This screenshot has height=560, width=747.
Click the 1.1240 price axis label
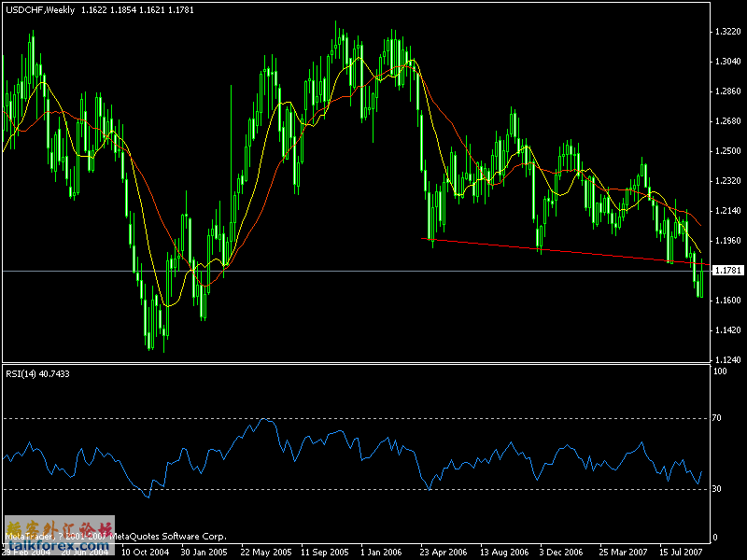[726, 359]
